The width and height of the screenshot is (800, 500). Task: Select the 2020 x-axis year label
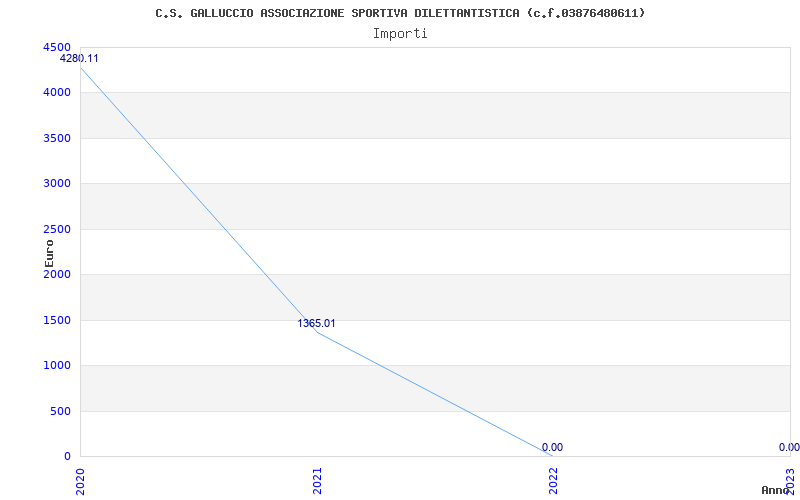point(80,483)
